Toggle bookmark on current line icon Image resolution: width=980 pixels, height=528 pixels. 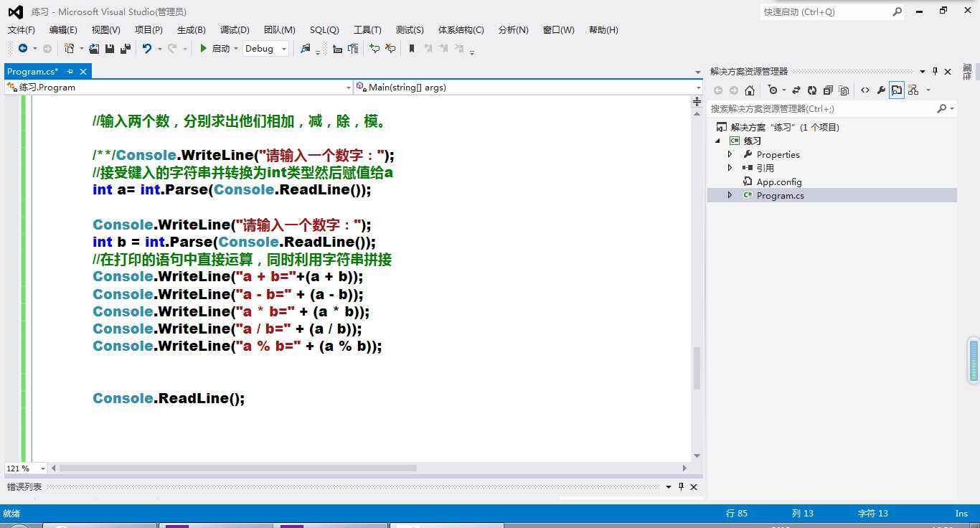(412, 48)
